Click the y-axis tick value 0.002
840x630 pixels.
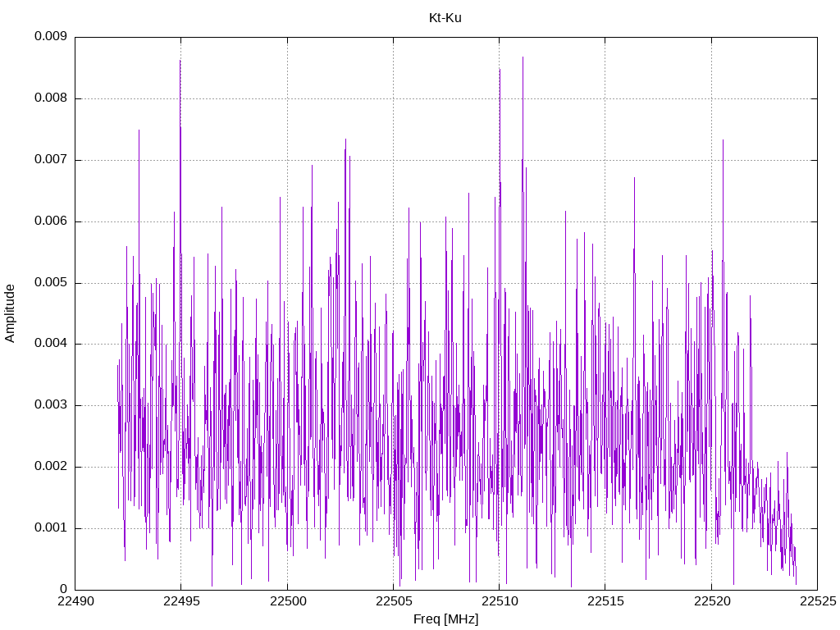click(51, 467)
